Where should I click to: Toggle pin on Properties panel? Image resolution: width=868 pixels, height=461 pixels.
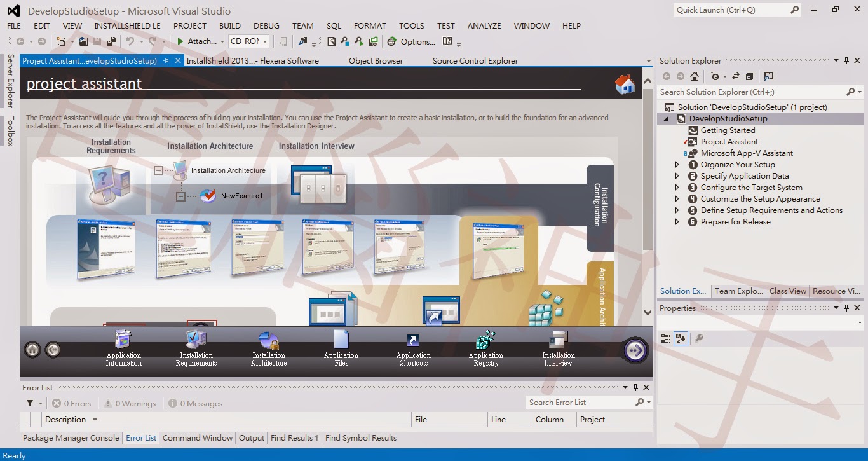(x=847, y=308)
